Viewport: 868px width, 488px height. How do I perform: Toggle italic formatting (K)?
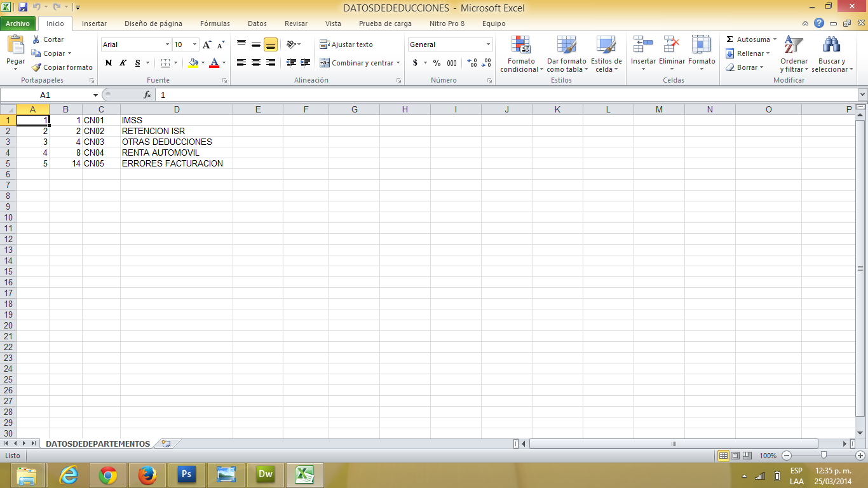click(123, 63)
